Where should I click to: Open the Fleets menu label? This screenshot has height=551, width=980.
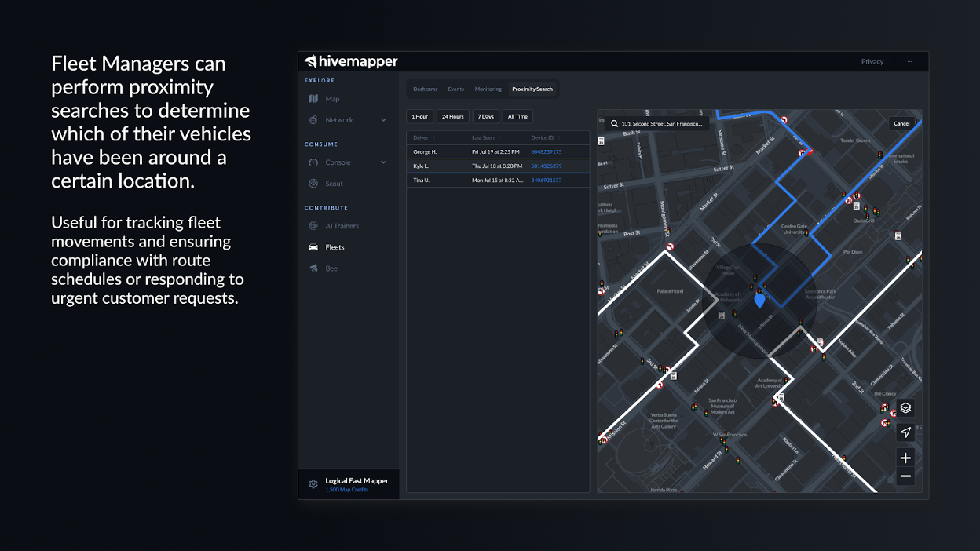click(335, 247)
